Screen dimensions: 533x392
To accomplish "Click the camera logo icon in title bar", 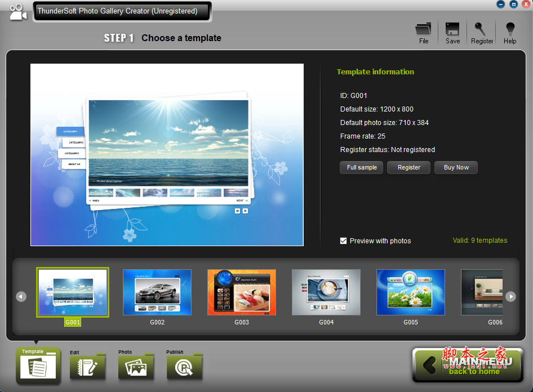I will click(18, 12).
